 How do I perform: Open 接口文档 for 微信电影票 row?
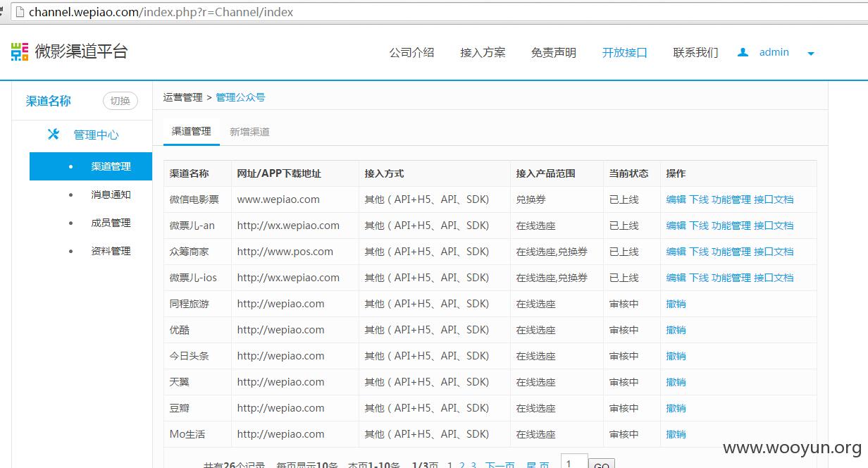click(x=774, y=199)
